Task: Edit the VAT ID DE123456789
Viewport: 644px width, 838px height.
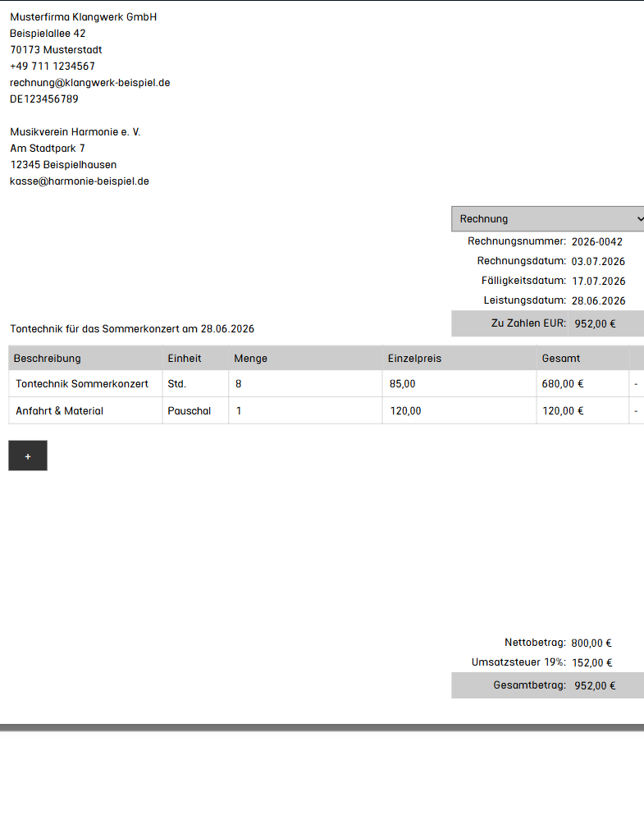Action: tap(43, 98)
